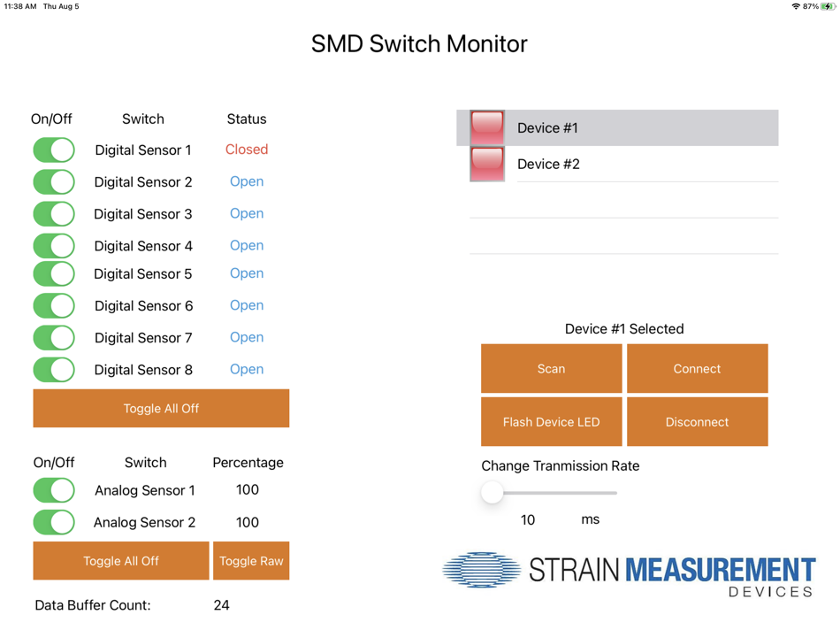The image size is (840, 630).
Task: Click the Data Buffer Count value 24
Action: coord(221,605)
